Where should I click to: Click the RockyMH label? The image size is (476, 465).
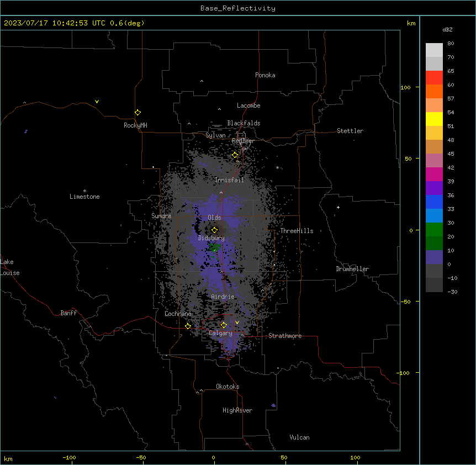[135, 125]
